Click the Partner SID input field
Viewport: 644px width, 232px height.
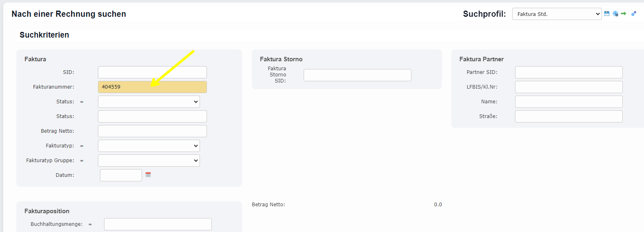[568, 72]
